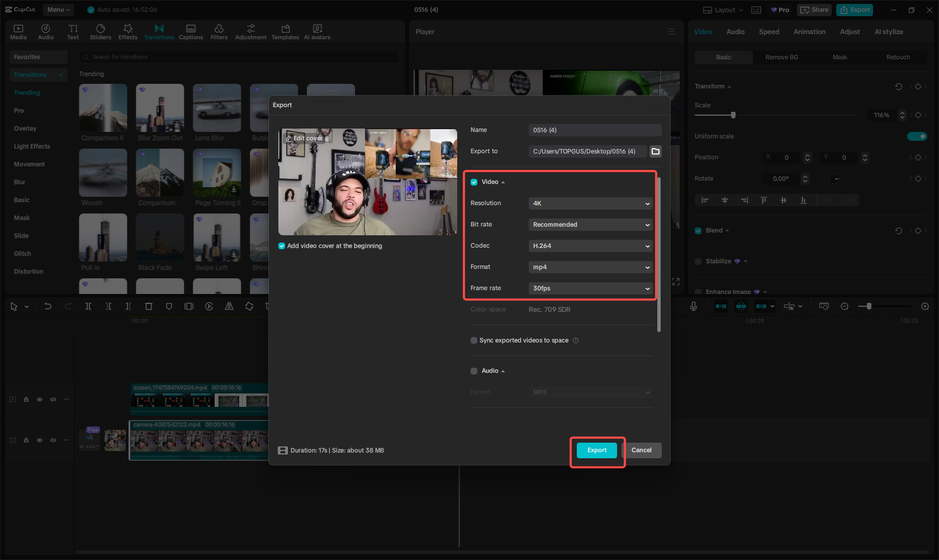939x560 pixels.
Task: Click the Undo icon in the timeline toolbar
Action: coord(48,306)
